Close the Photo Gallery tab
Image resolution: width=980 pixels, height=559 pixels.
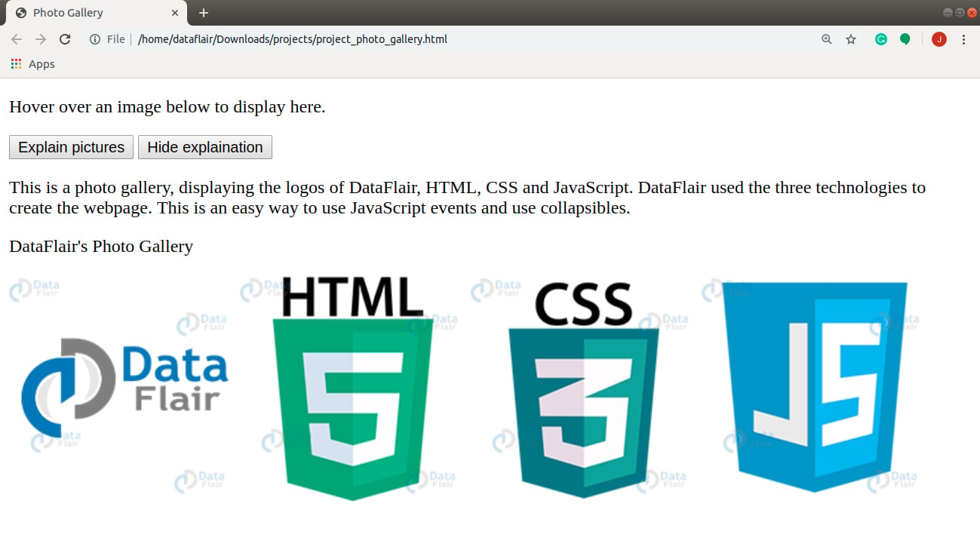tap(175, 13)
